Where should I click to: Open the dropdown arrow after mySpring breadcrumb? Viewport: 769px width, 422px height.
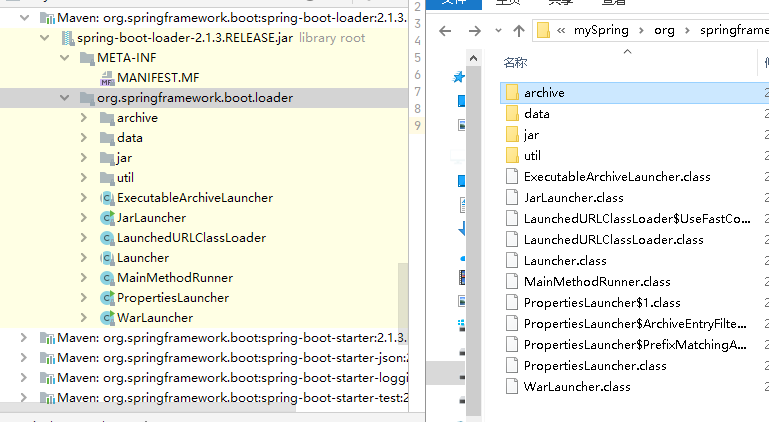point(641,30)
